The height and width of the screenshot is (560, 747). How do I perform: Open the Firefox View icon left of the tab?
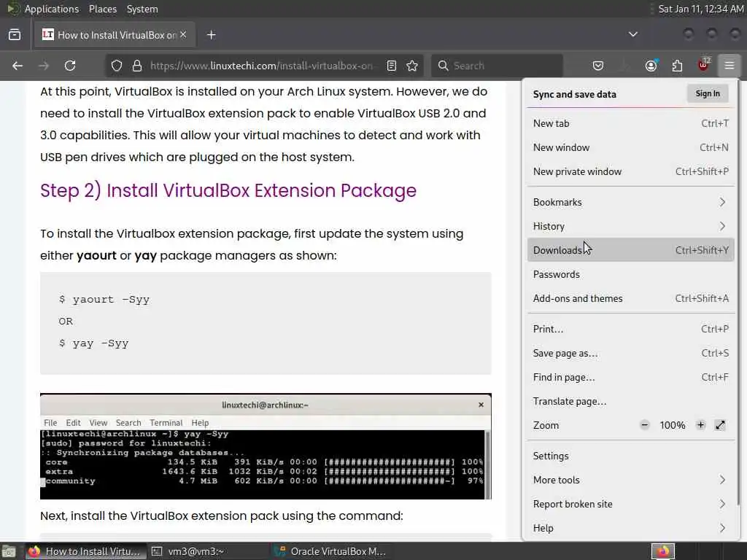point(15,35)
